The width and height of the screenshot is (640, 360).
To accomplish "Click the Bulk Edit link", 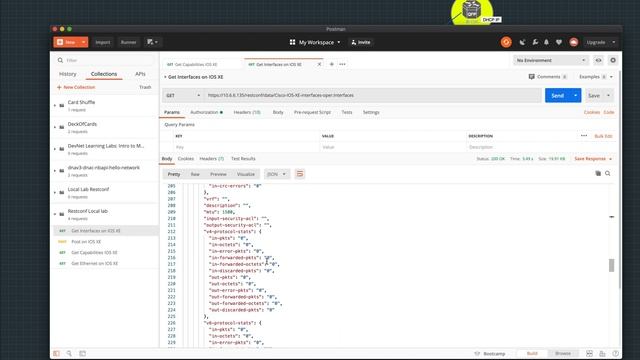I will click(603, 136).
